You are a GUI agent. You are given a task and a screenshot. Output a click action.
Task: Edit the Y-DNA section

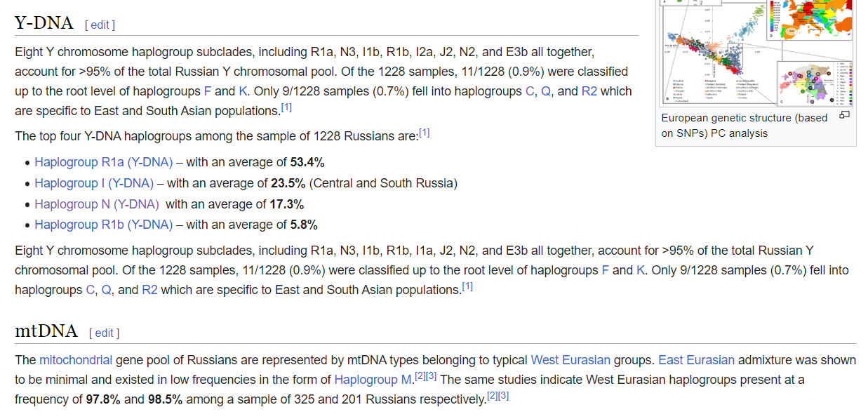(100, 25)
